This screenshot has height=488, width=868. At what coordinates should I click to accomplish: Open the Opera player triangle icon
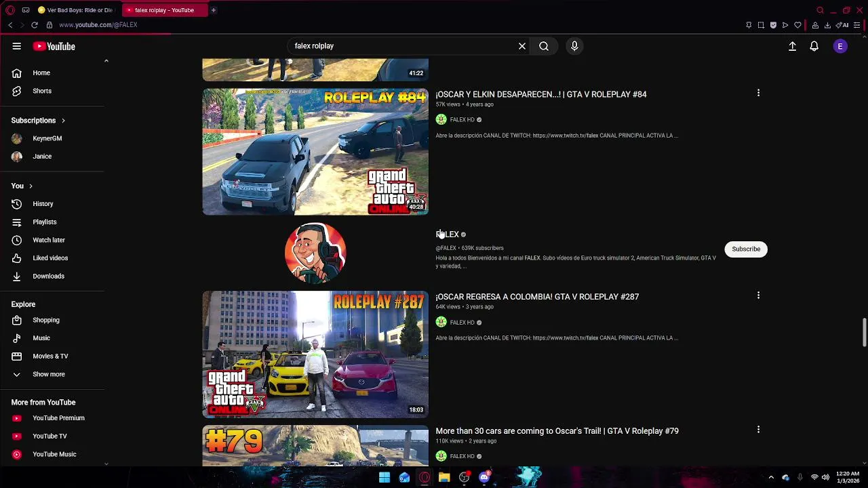tap(785, 25)
